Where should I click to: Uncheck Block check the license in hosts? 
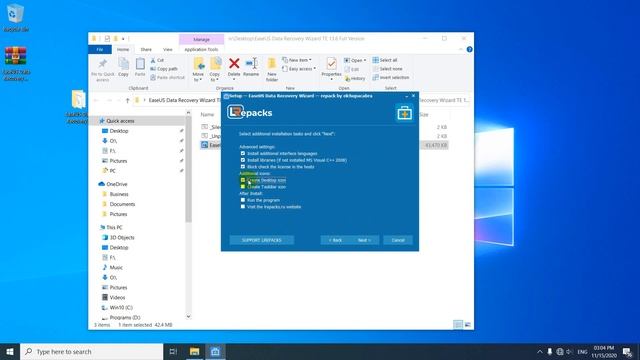pos(243,167)
